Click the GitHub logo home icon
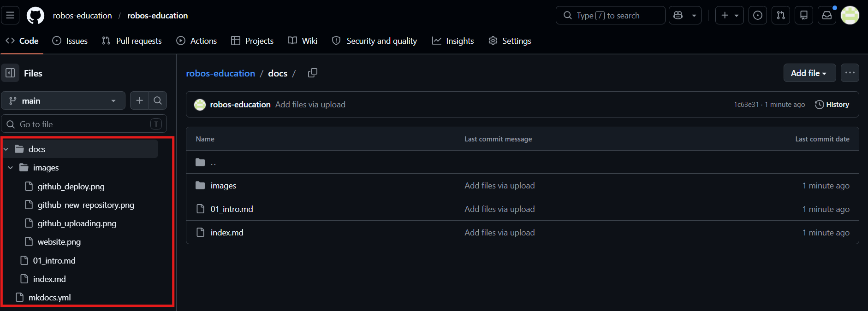 (x=36, y=15)
